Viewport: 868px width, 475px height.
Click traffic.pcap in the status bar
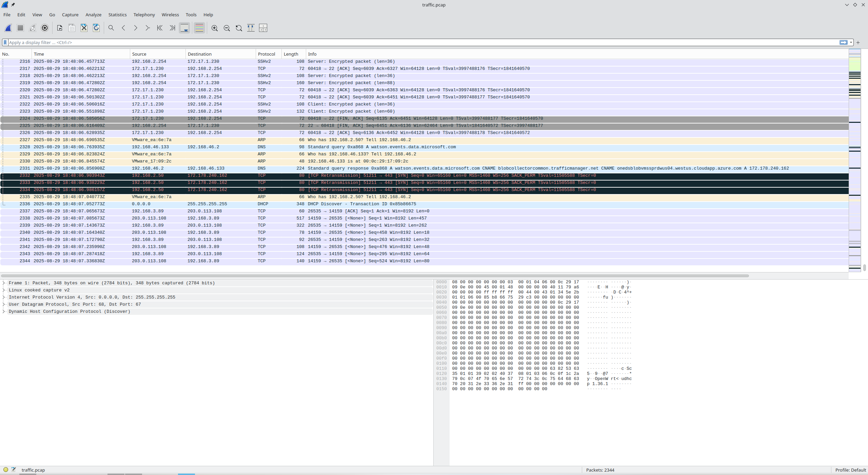tap(33, 470)
